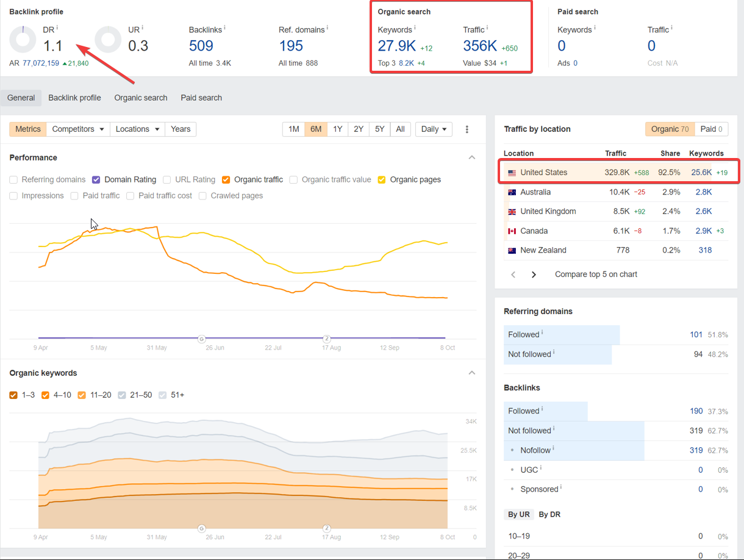Click the UR info icon

click(x=142, y=28)
